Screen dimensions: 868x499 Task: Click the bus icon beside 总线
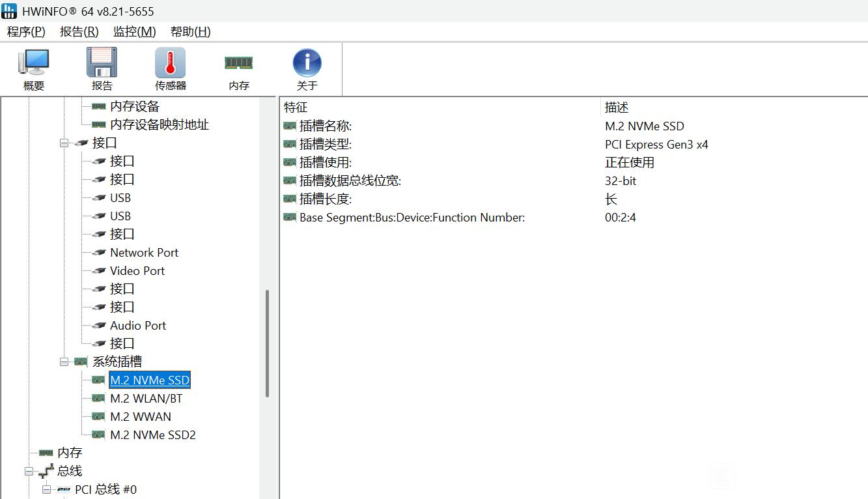46,471
